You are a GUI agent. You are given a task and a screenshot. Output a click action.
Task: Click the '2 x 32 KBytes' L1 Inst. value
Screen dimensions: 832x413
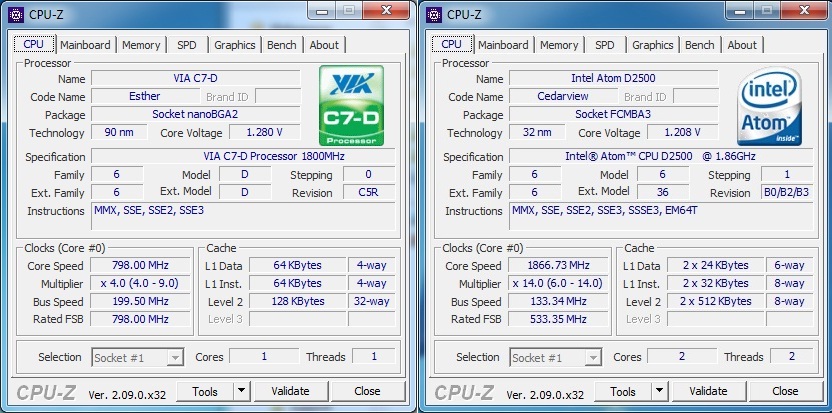(x=716, y=283)
